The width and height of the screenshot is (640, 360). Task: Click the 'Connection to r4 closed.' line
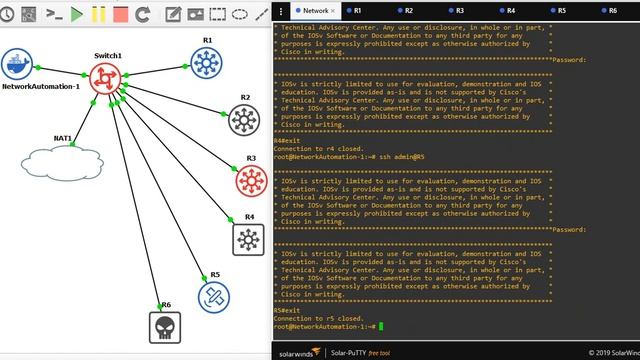click(x=318, y=149)
